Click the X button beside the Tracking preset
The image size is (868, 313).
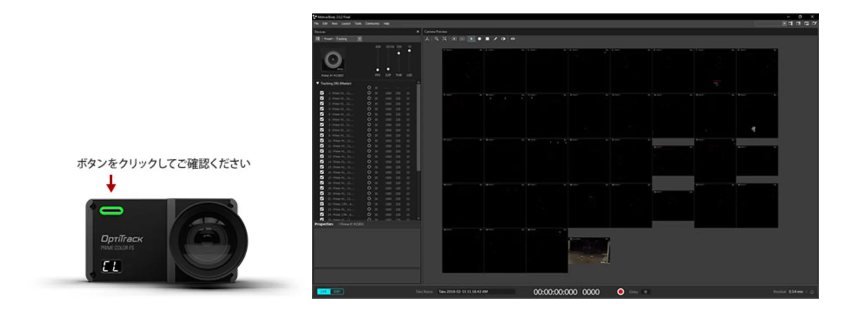click(x=359, y=39)
